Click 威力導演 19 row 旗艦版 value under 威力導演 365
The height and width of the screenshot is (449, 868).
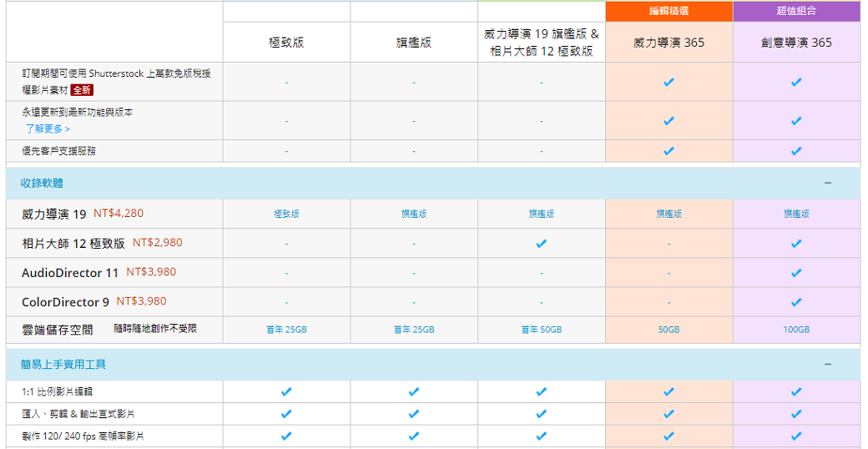click(x=669, y=214)
